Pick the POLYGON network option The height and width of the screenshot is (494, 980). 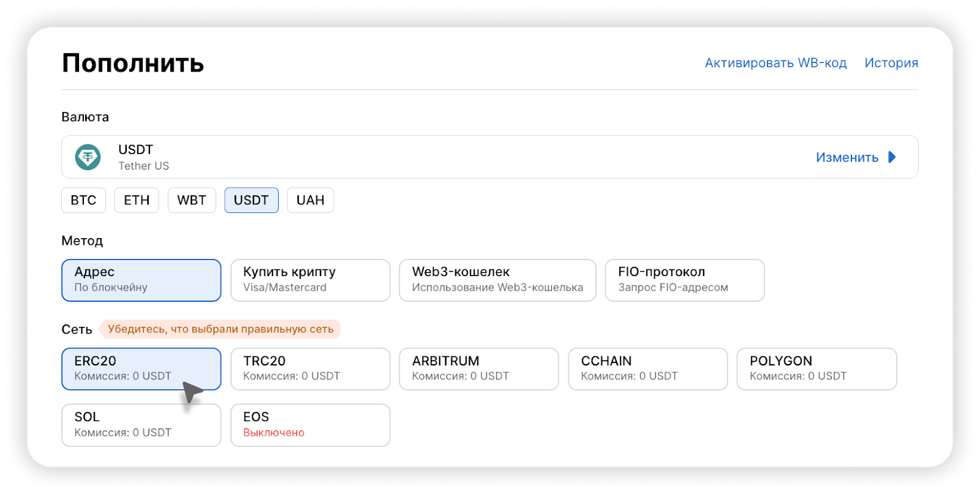[x=816, y=369]
